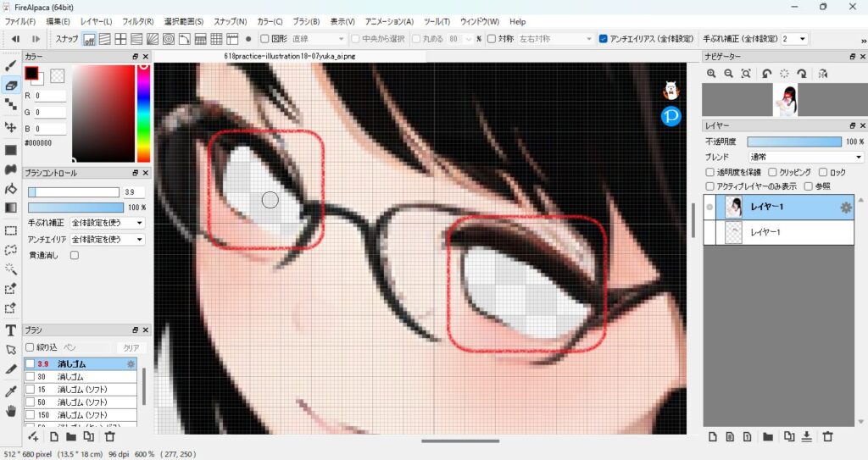Select the Text tool
Screen dimensions: 868x460
coord(10,331)
